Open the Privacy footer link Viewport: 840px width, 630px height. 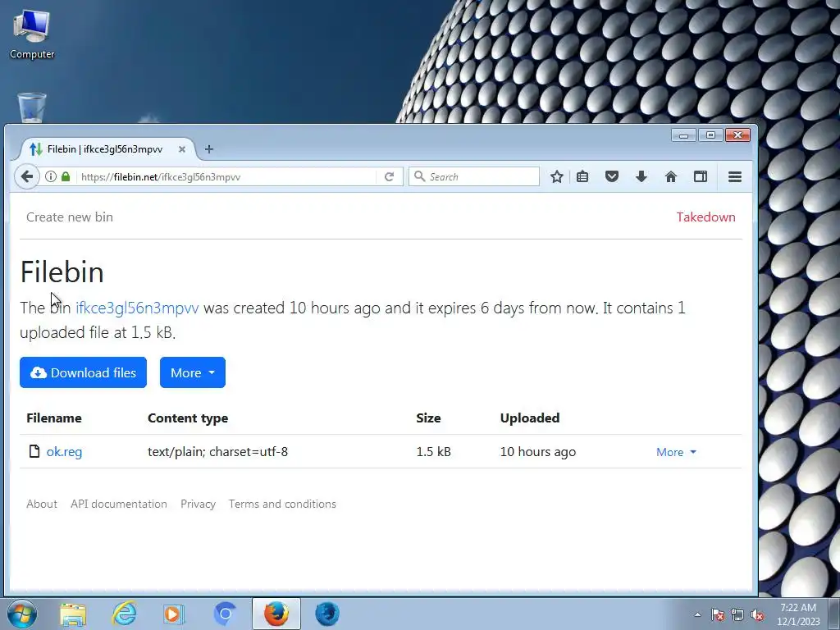click(x=199, y=504)
